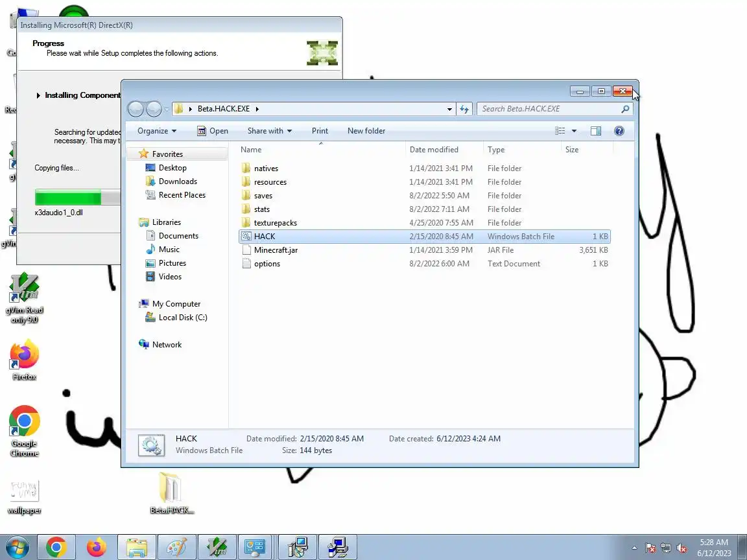The height and width of the screenshot is (560, 747).
Task: Select the Minecraft.jar file
Action: click(x=425, y=250)
